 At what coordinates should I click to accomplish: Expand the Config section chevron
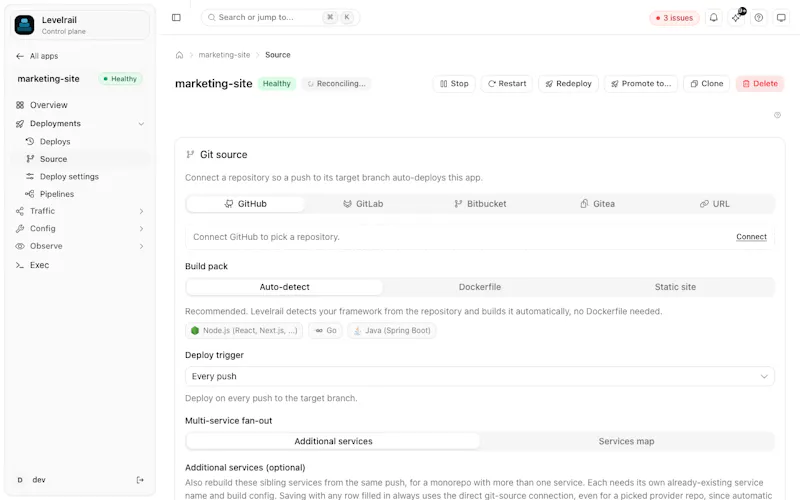tap(141, 229)
